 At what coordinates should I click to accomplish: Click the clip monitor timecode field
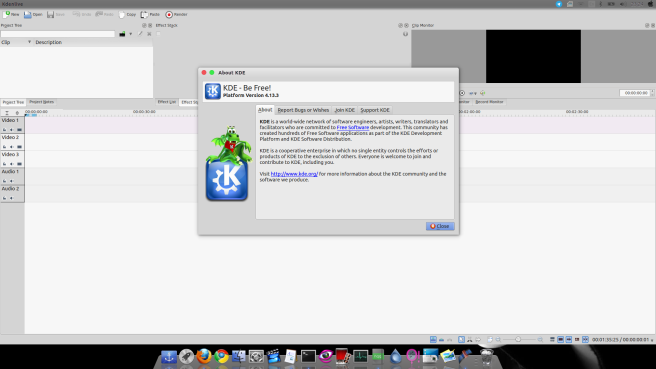point(634,93)
